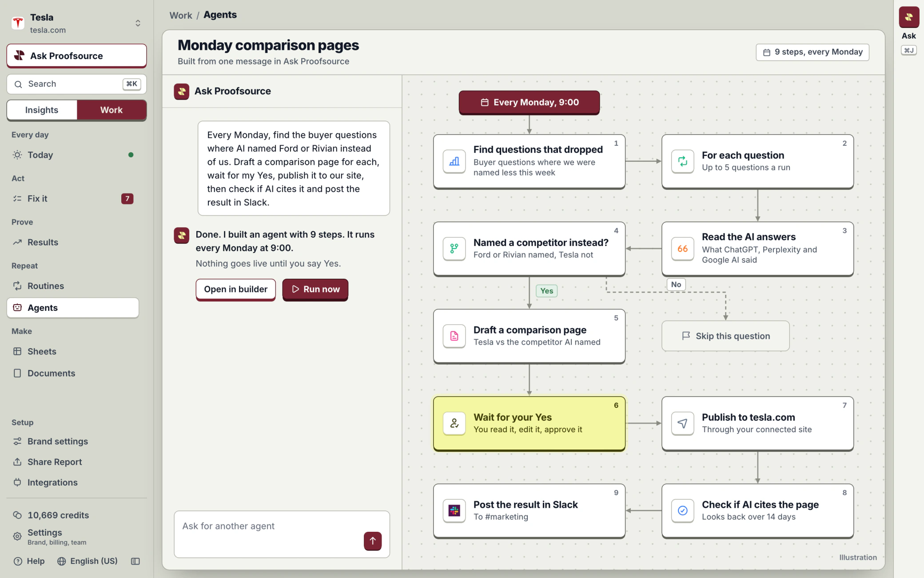Open Routines in the sidebar
Screen dimensions: 924x578
pos(73,286)
